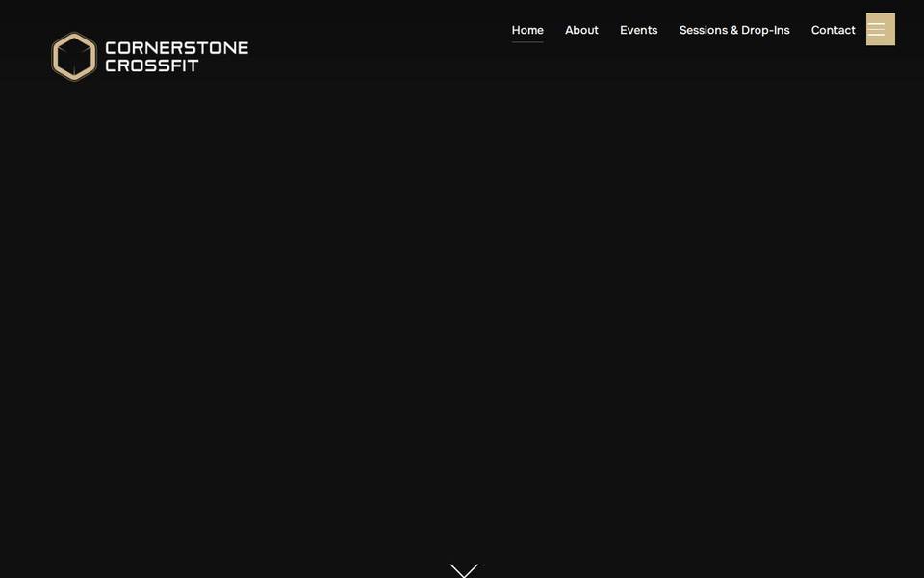The width and height of the screenshot is (924, 578).
Task: Open Sessions & Drop-Ins page
Action: pos(734,30)
